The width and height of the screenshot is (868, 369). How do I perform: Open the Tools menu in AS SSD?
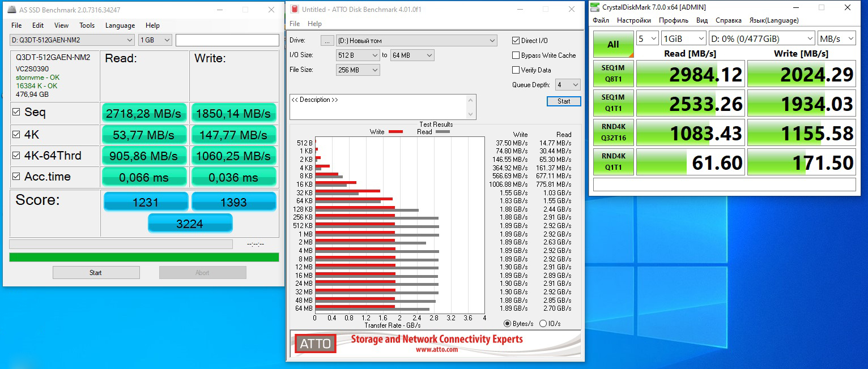tap(87, 25)
